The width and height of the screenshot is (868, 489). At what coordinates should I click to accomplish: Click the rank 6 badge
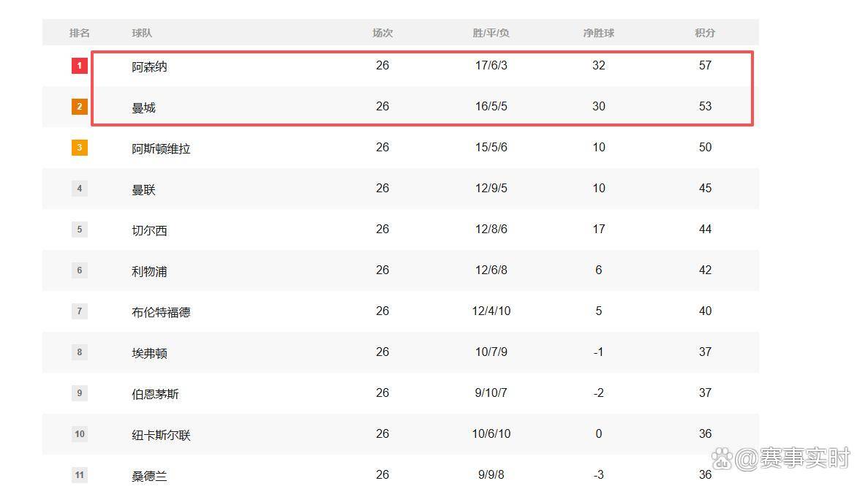pos(80,270)
